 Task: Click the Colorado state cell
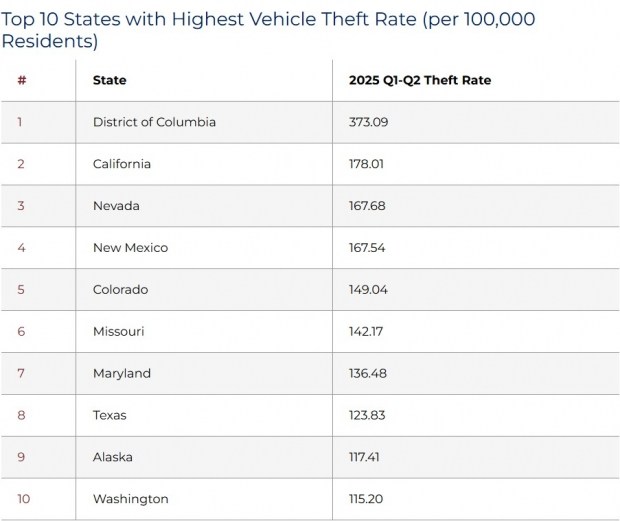coord(120,290)
